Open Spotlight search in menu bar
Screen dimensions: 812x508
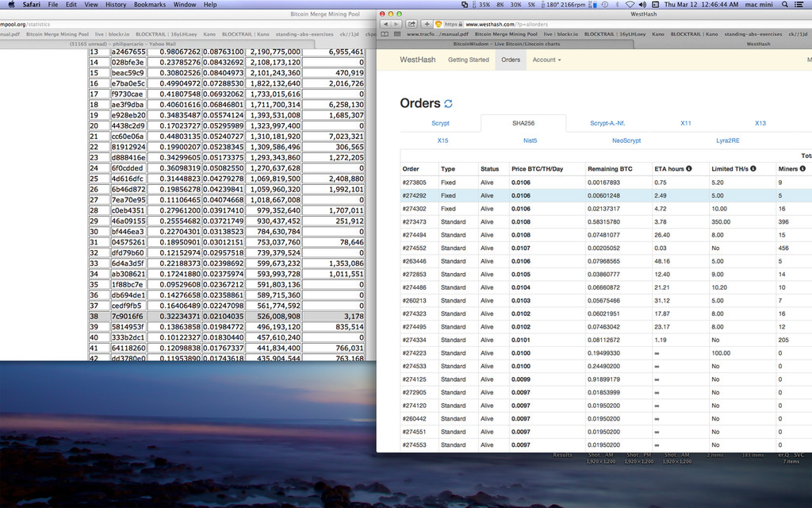click(x=785, y=5)
